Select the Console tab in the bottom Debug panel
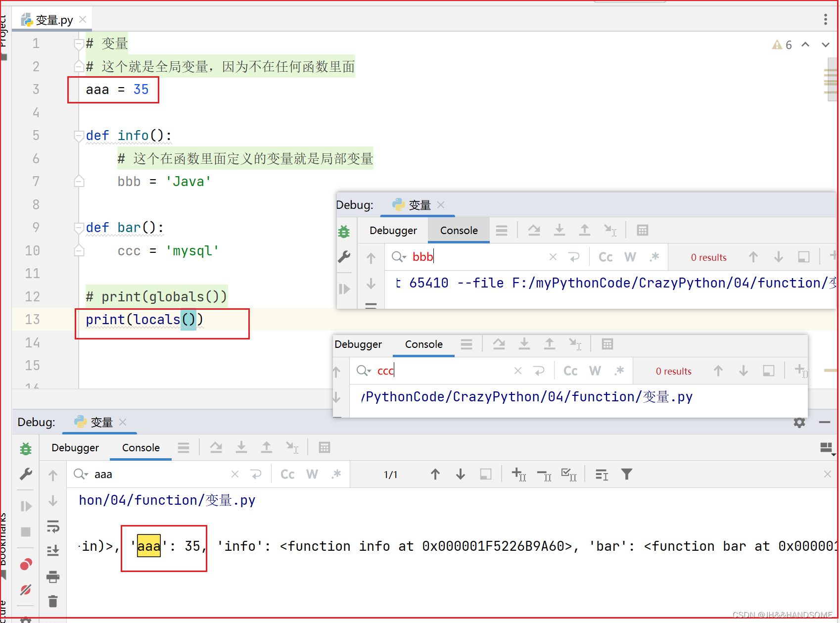 [141, 448]
